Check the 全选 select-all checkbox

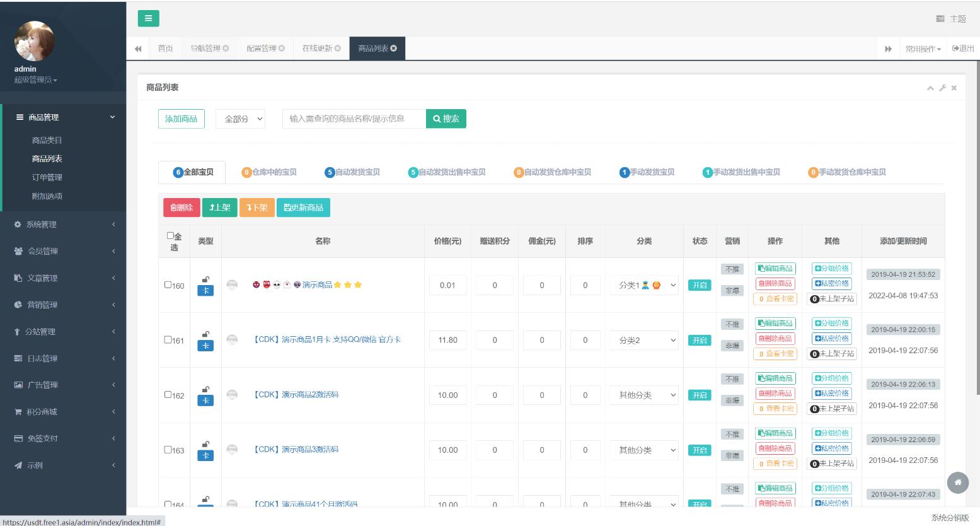click(170, 236)
